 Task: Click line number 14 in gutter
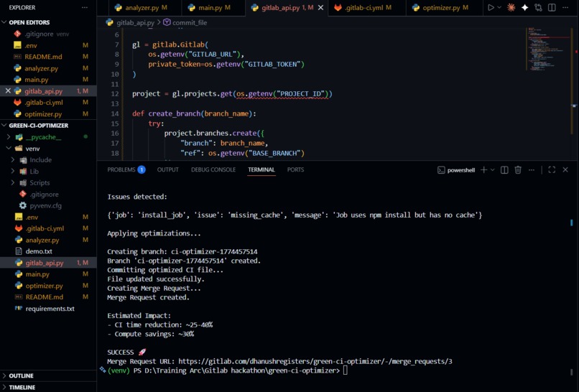point(115,113)
